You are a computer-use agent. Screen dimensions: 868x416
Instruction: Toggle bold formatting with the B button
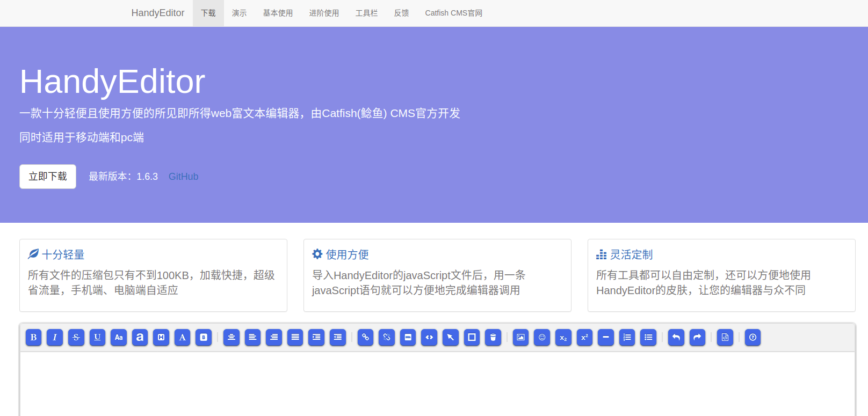[33, 337]
